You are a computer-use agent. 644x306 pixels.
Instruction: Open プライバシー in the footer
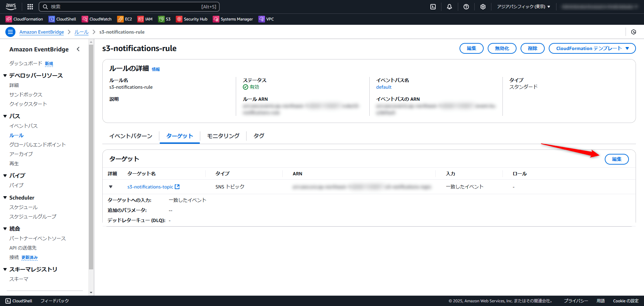[576, 301]
